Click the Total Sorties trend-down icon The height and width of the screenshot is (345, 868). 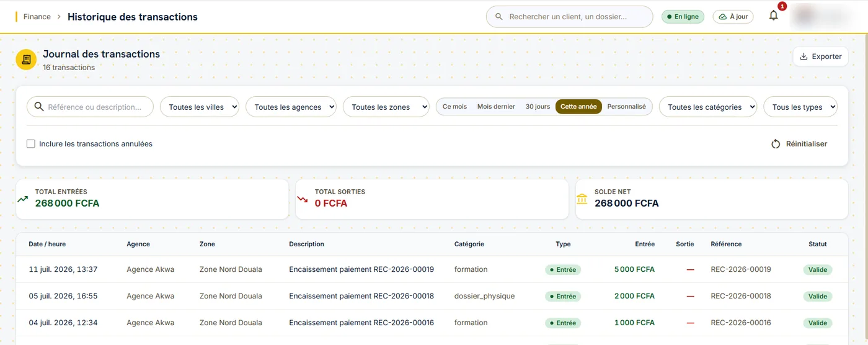[303, 199]
